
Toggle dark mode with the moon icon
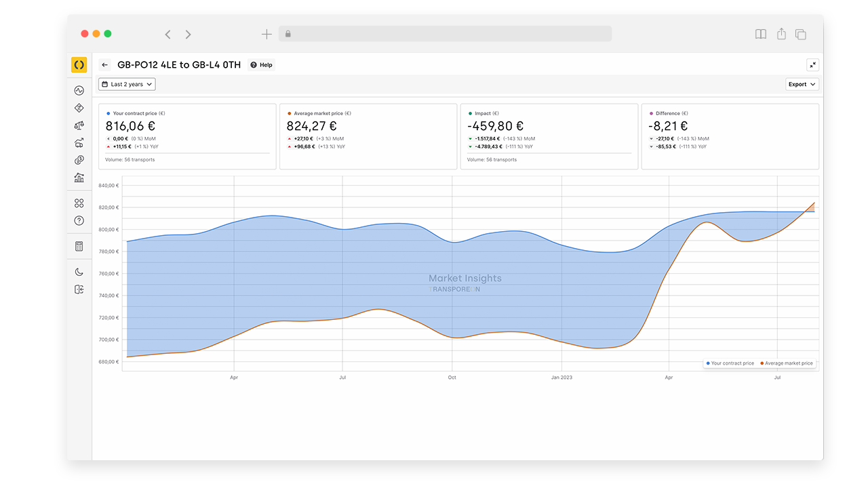pos(79,272)
